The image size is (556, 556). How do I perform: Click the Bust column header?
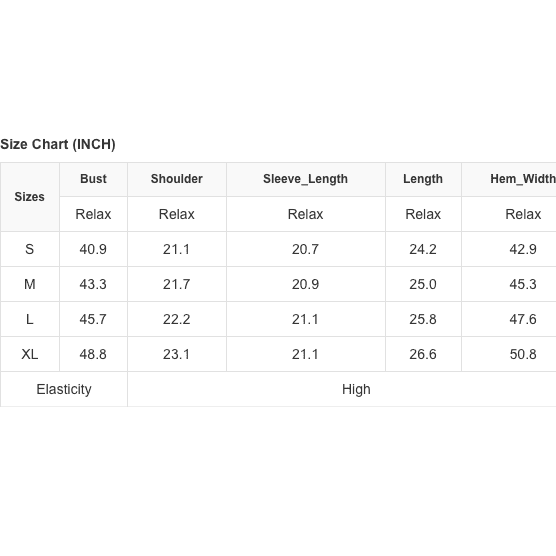93,179
